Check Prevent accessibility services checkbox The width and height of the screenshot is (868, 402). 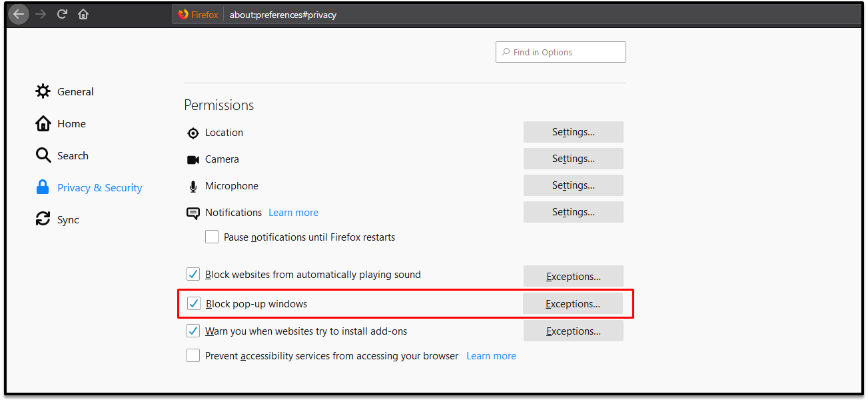193,356
